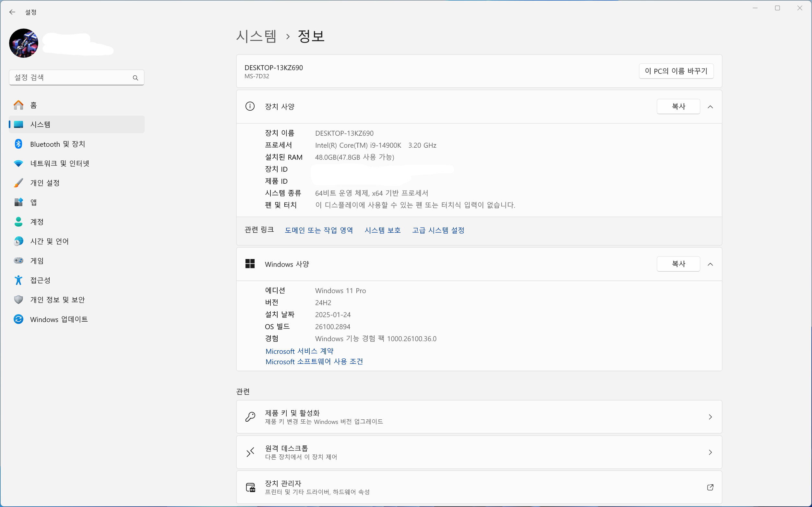This screenshot has height=507, width=812.
Task: Click the install date 2025-01-24
Action: click(x=333, y=315)
